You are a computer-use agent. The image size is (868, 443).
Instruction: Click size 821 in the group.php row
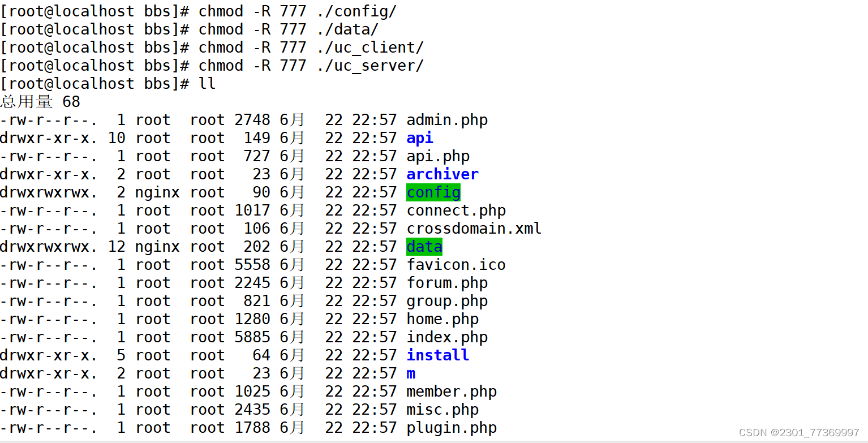[257, 301]
